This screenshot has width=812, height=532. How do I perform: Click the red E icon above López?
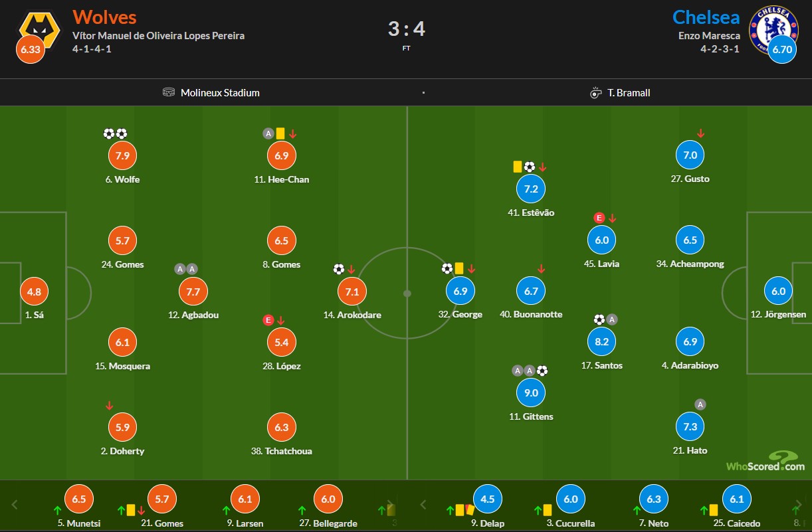[x=268, y=320]
